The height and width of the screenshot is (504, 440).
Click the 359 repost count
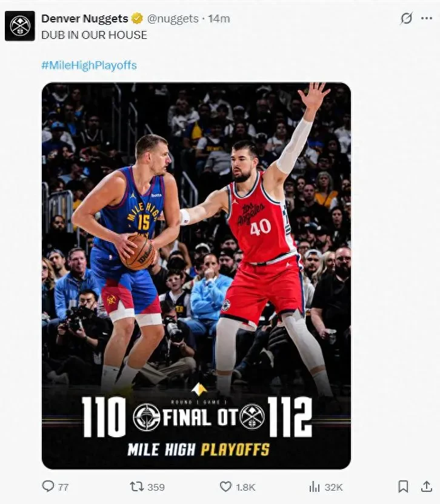tap(156, 487)
